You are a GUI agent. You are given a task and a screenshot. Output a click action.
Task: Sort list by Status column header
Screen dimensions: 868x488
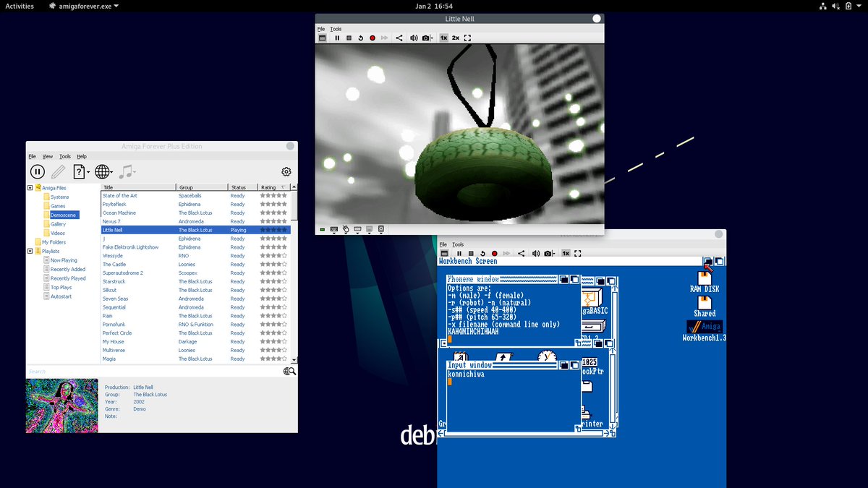pos(243,187)
